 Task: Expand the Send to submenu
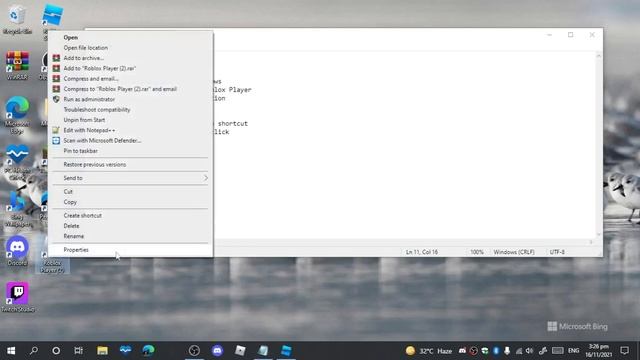131,178
